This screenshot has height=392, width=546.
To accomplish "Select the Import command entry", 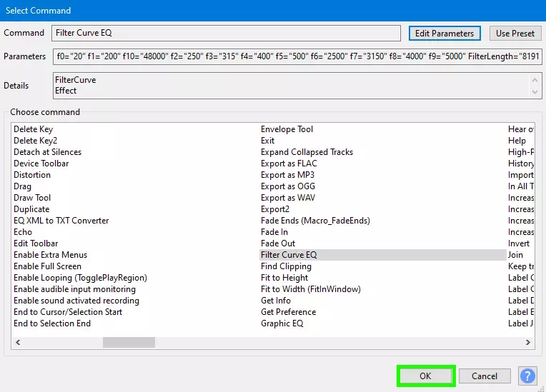I will click(521, 175).
